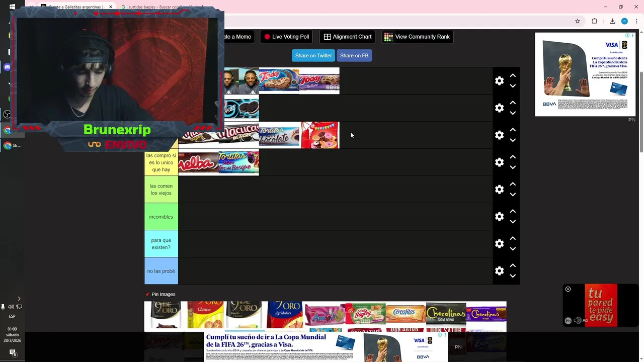Viewport: 644px width, 362px height.
Task: Move the first tier row up
Action: point(513,75)
